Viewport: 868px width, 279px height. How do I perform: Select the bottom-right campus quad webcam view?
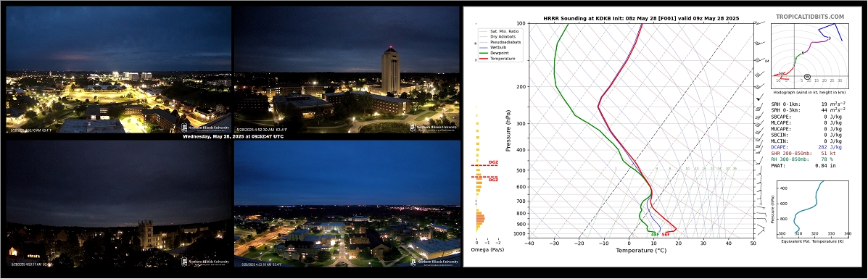click(347, 203)
